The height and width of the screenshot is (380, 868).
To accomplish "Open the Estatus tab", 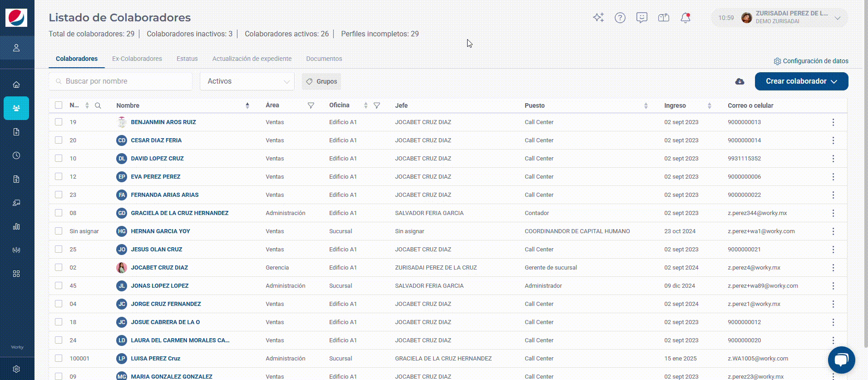I will coord(187,59).
